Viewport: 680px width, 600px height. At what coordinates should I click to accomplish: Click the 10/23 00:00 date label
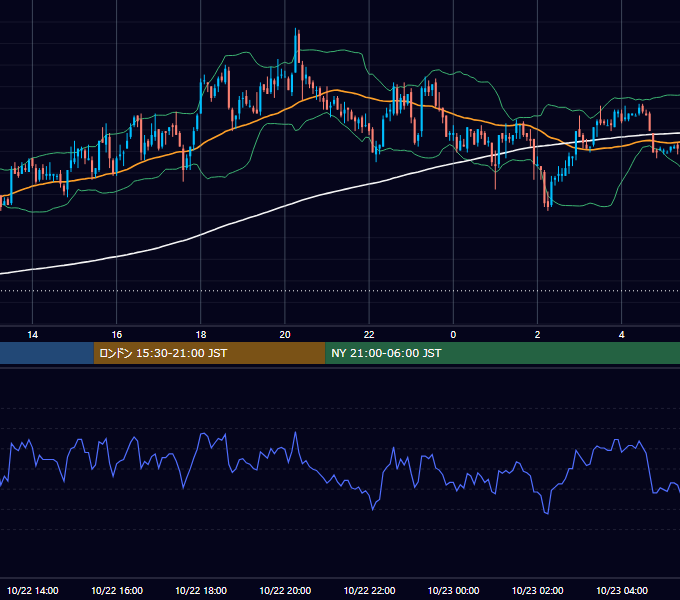pyautogui.click(x=453, y=590)
